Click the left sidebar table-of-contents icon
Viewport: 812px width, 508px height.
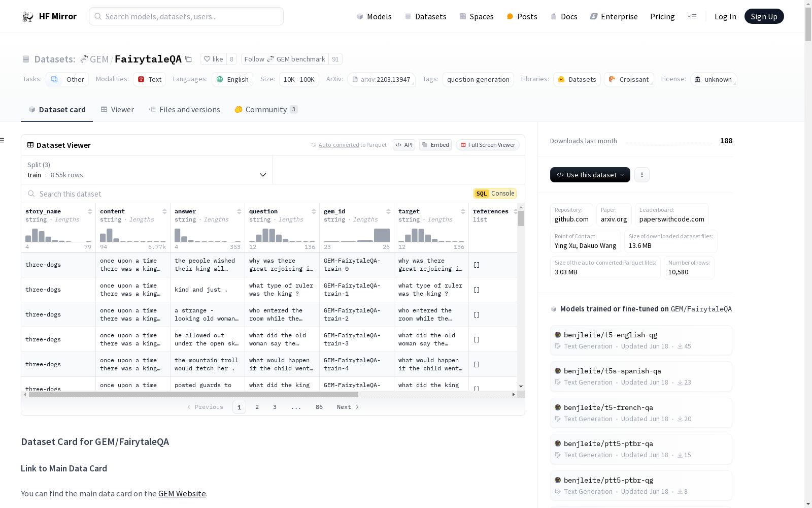point(3,140)
